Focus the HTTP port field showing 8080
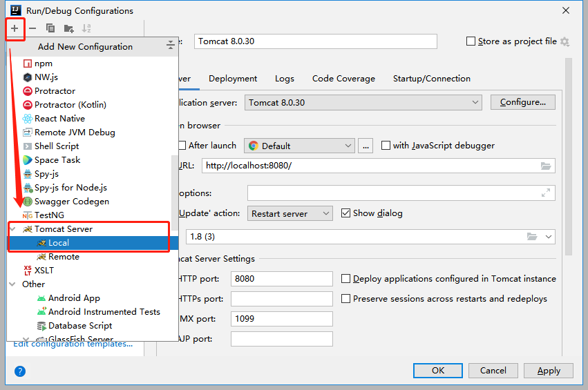588x390 pixels. [x=282, y=279]
